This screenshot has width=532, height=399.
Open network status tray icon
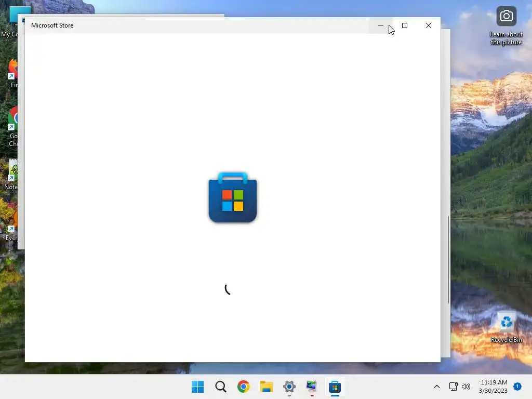(x=453, y=387)
